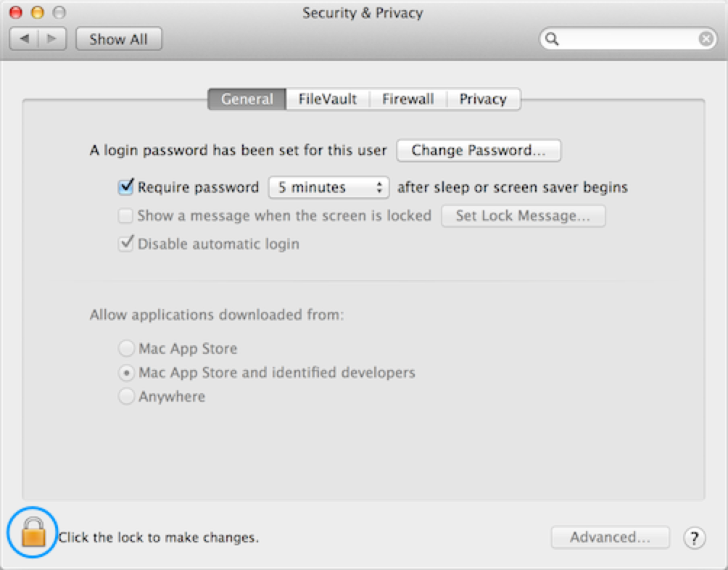The width and height of the screenshot is (728, 570).
Task: Select the Mac App Store radio option
Action: 126,349
